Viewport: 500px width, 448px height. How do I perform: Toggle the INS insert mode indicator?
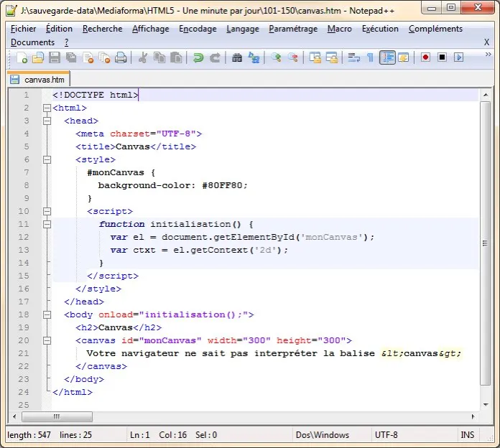(x=468, y=435)
